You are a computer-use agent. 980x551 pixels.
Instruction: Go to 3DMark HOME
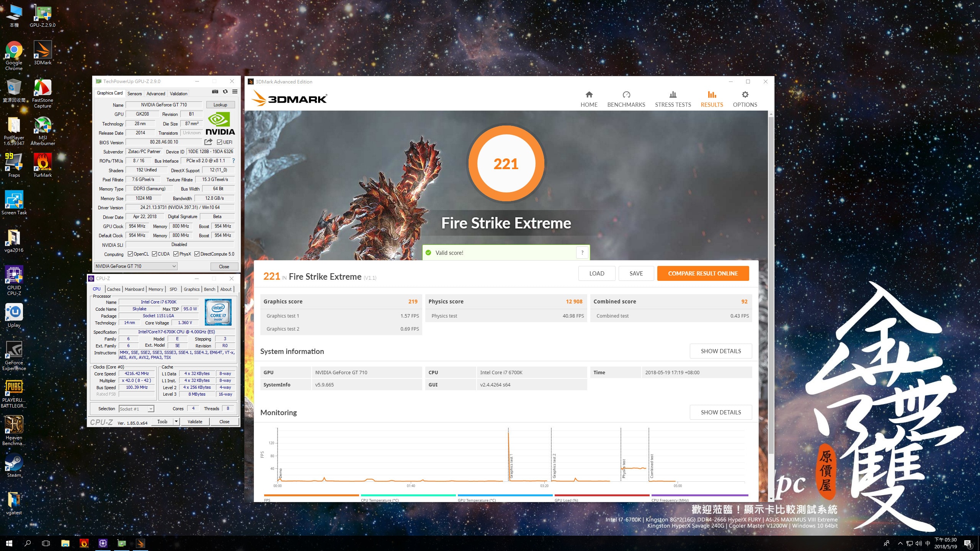[589, 99]
